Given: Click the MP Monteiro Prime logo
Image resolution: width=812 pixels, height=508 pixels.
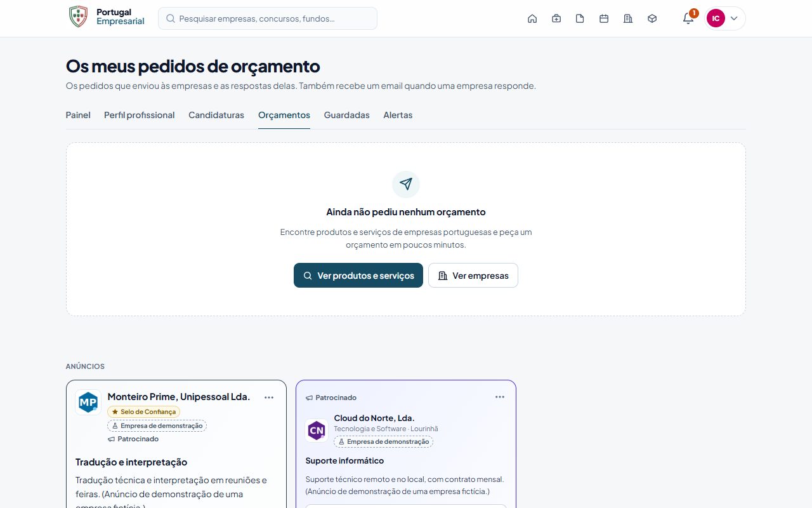Looking at the screenshot, I should [x=88, y=403].
